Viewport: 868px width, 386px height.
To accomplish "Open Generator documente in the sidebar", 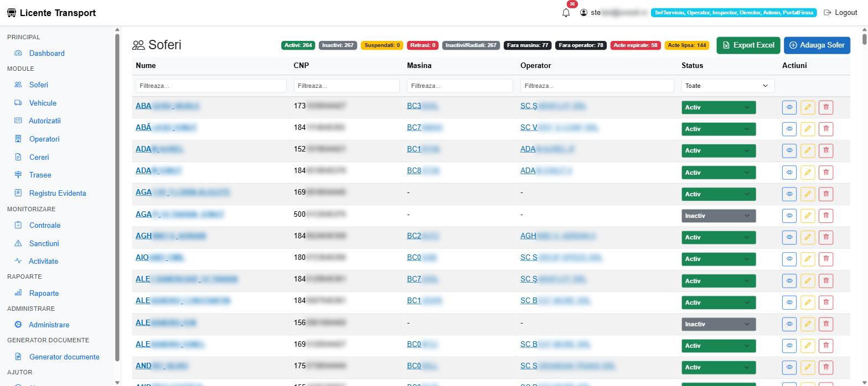I will point(64,357).
